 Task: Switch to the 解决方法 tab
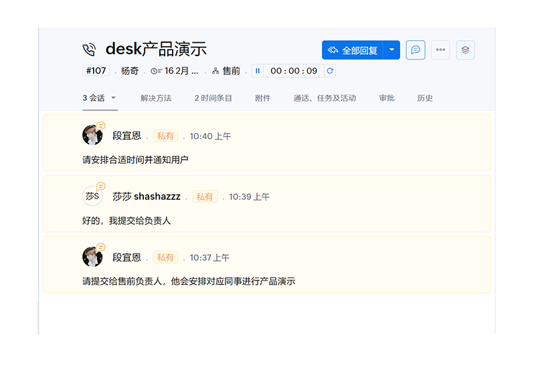(156, 98)
